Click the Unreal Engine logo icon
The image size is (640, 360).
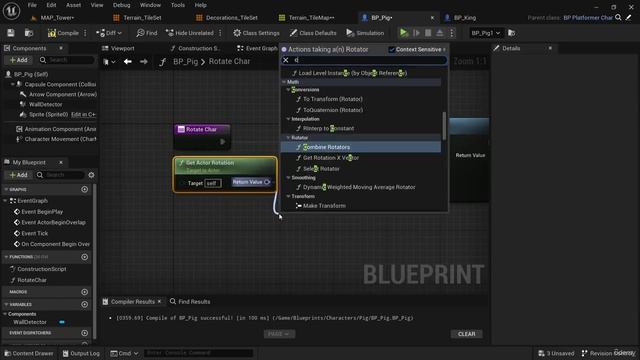(x=11, y=11)
